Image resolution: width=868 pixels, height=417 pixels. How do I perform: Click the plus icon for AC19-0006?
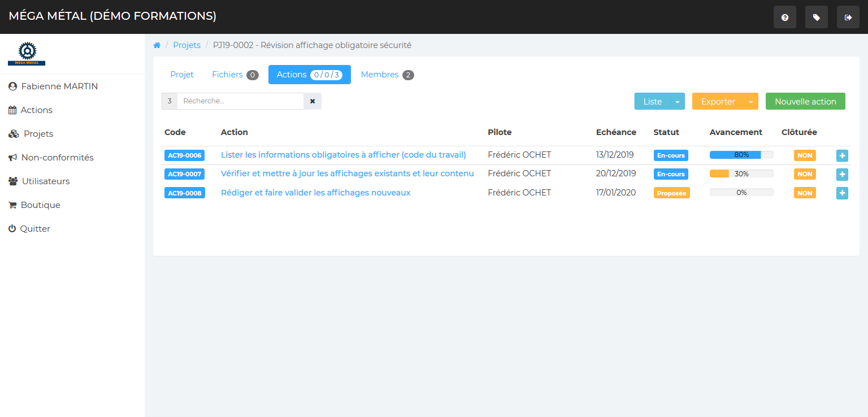tap(842, 155)
